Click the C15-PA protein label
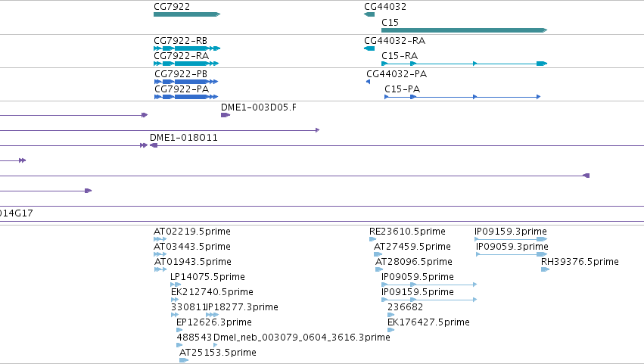This screenshot has width=644, height=364. point(402,89)
